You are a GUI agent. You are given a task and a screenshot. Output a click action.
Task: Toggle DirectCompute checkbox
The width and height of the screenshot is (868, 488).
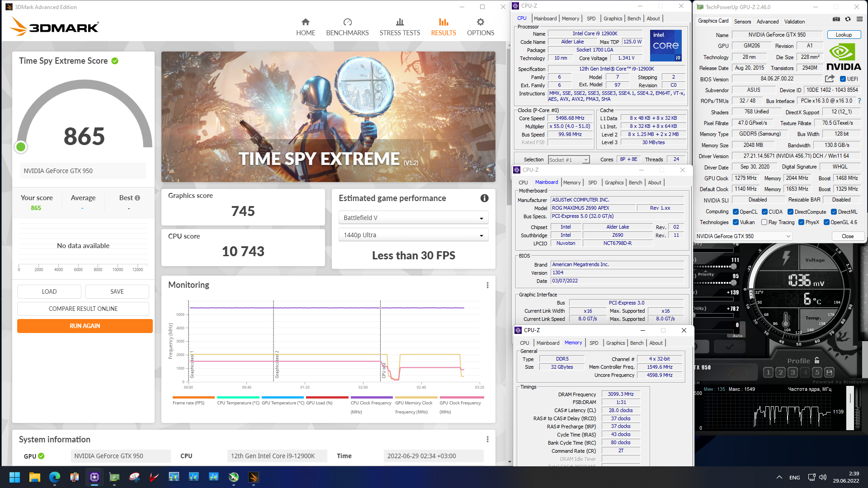[x=790, y=211]
